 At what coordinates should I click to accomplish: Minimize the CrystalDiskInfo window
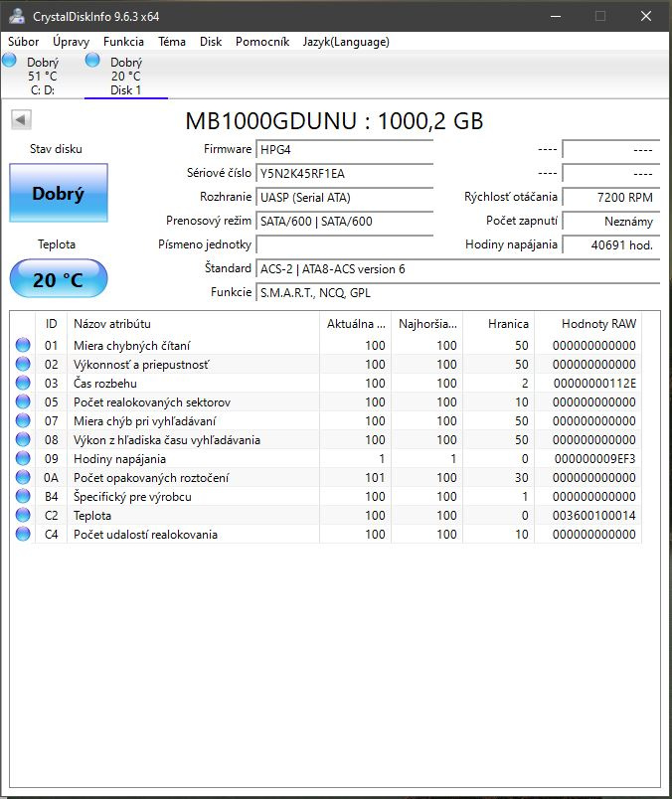[556, 16]
